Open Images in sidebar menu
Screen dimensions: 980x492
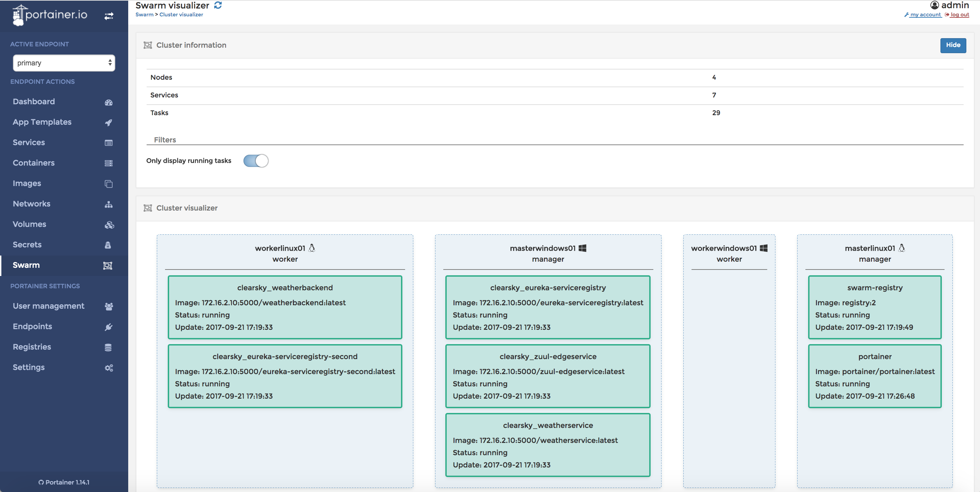(x=27, y=183)
